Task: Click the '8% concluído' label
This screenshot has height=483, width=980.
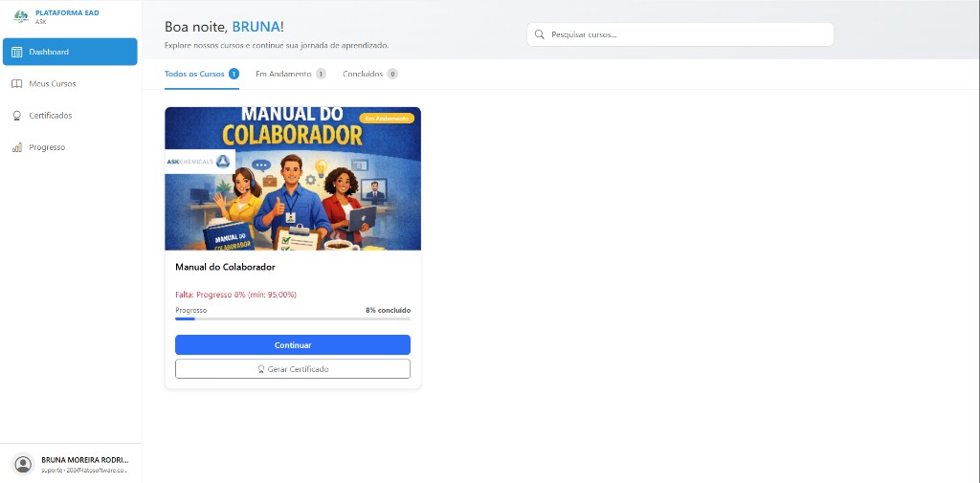Action: pos(389,310)
